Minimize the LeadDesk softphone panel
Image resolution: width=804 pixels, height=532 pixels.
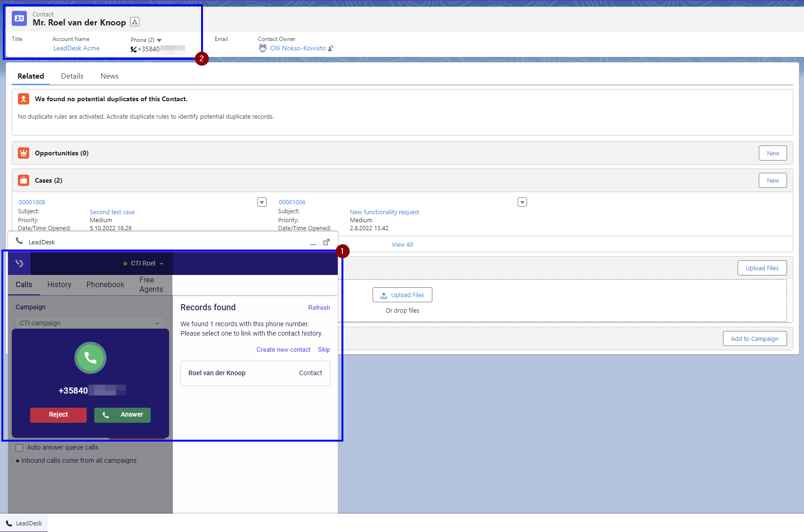coord(313,243)
